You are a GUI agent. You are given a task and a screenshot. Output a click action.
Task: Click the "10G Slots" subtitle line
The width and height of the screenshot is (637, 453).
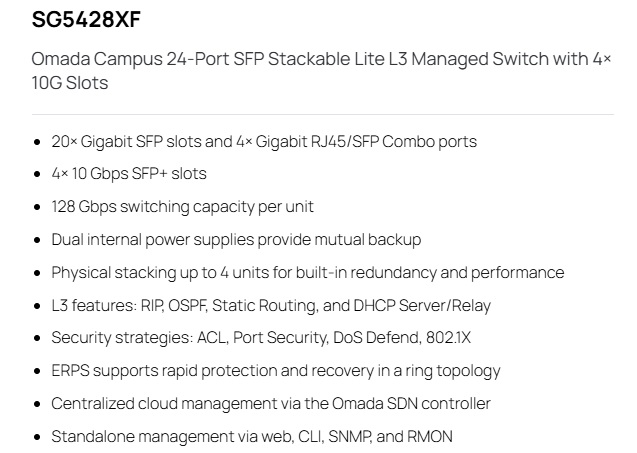coord(70,83)
